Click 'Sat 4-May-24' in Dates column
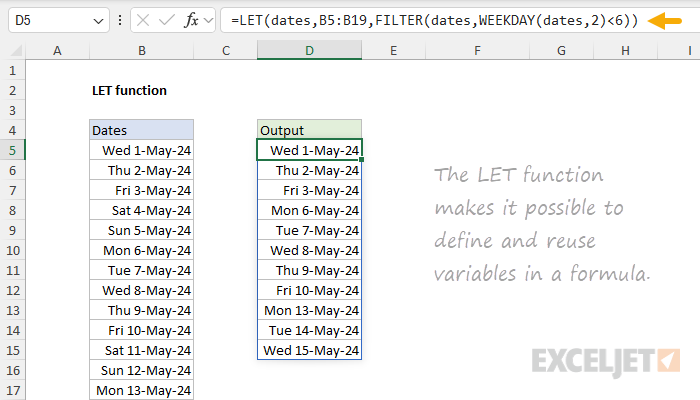The width and height of the screenshot is (700, 400). coord(142,210)
